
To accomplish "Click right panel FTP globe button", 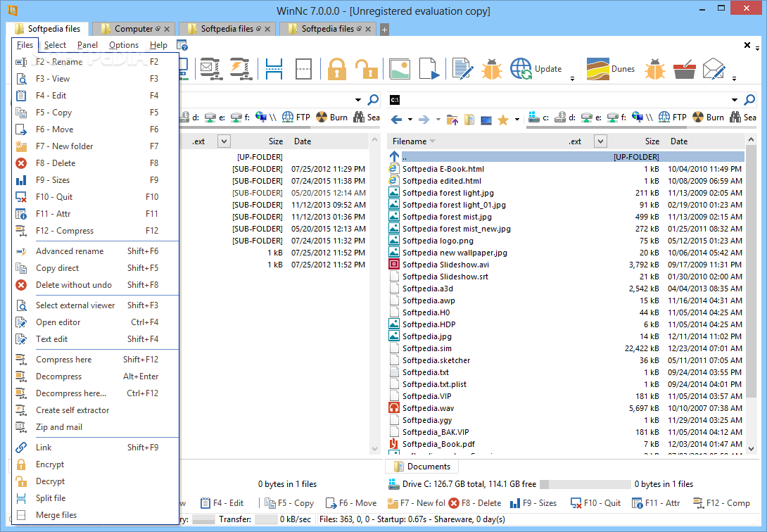I will [673, 118].
